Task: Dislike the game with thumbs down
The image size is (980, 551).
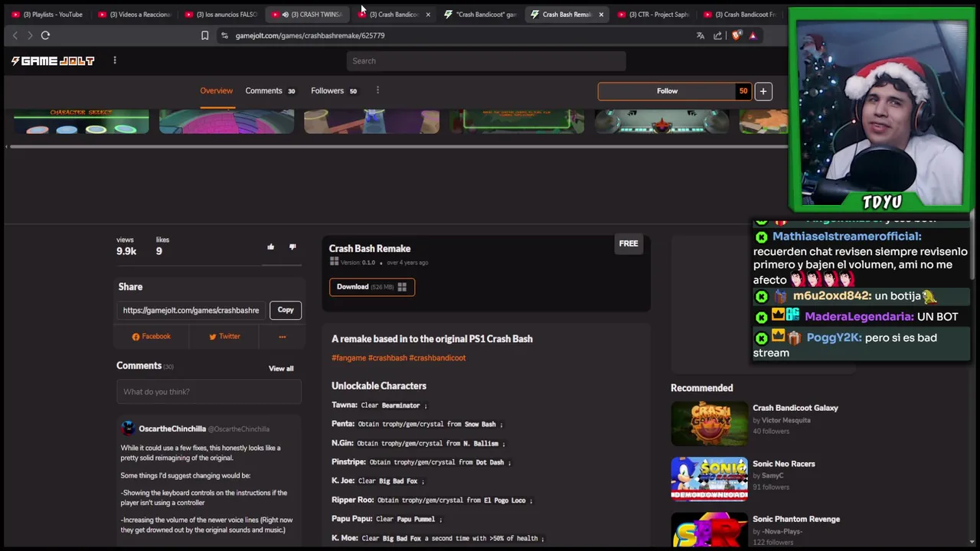Action: [x=292, y=246]
